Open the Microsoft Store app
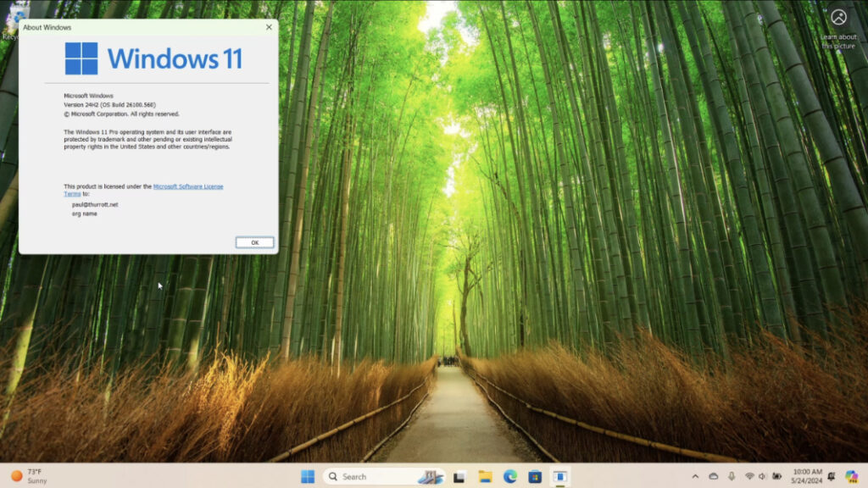This screenshot has width=868, height=488. point(534,476)
